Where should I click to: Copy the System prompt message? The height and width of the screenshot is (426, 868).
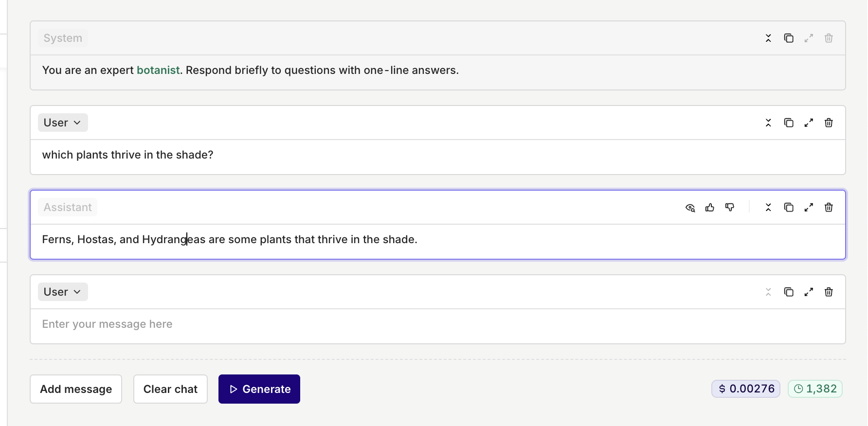[x=789, y=38]
